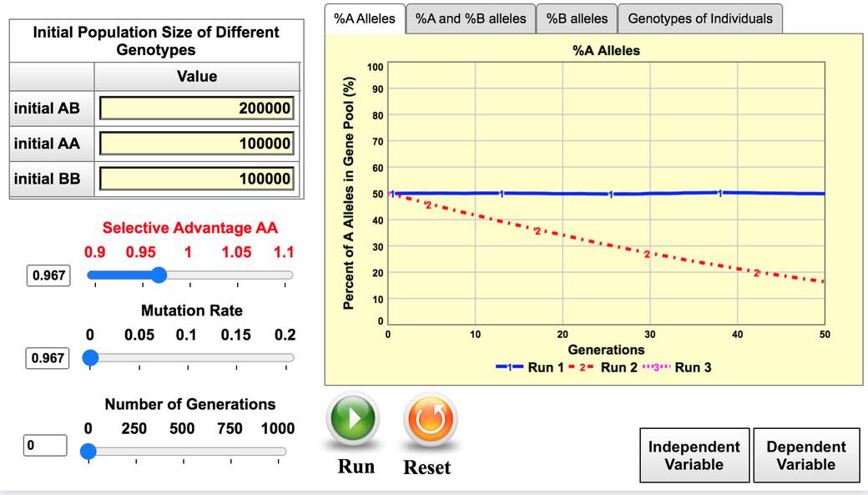Image resolution: width=868 pixels, height=495 pixels.
Task: Click the Dependent Variable button
Action: pyautogui.click(x=805, y=456)
